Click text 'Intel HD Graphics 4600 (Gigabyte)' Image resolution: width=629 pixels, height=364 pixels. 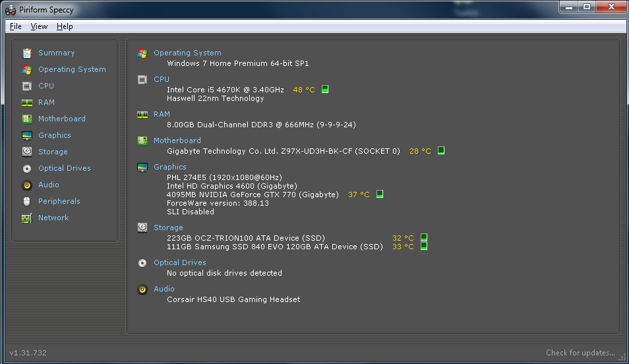point(232,186)
